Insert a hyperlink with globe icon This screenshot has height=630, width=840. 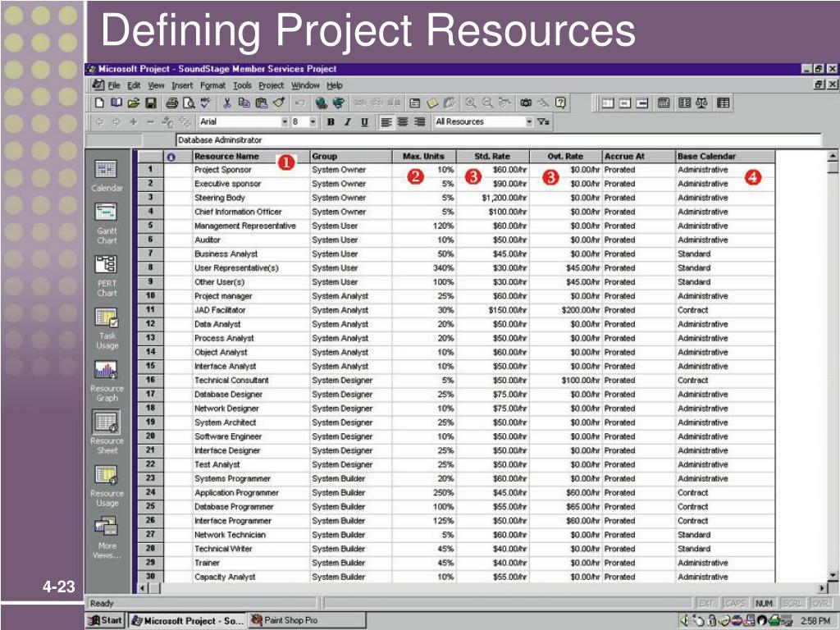321,103
